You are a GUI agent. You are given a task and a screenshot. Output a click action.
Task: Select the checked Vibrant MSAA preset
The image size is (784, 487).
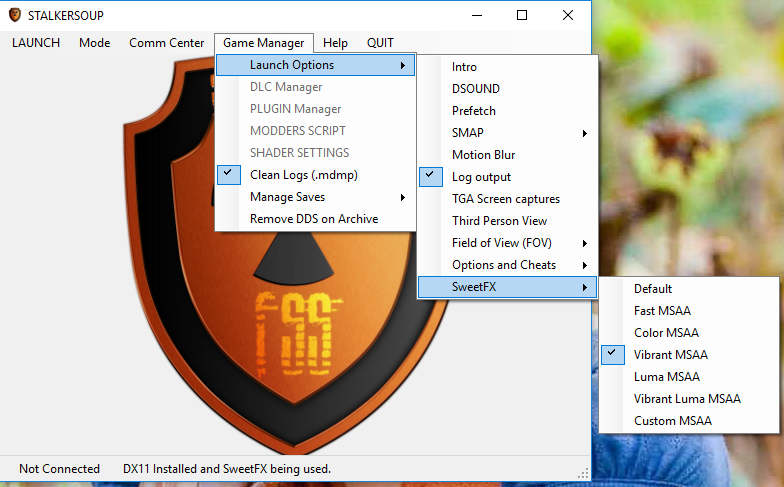click(689, 355)
